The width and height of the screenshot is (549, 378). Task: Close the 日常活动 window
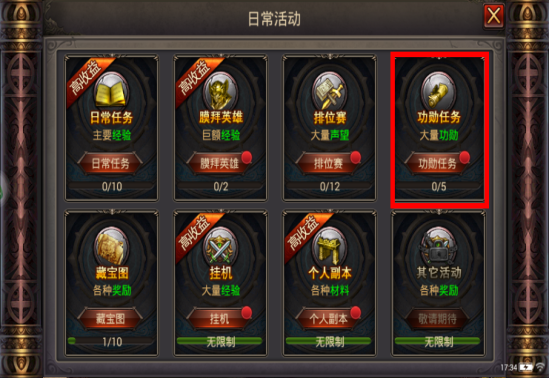pos(494,16)
